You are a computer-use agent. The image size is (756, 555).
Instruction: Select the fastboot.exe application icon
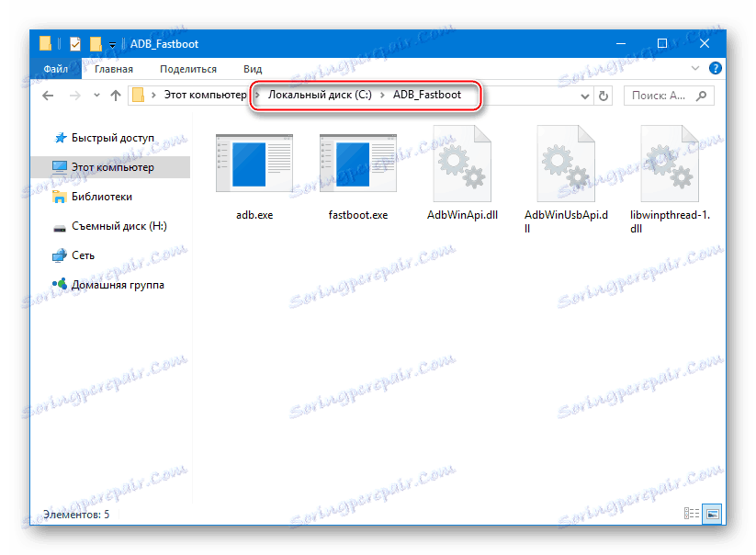[x=357, y=163]
